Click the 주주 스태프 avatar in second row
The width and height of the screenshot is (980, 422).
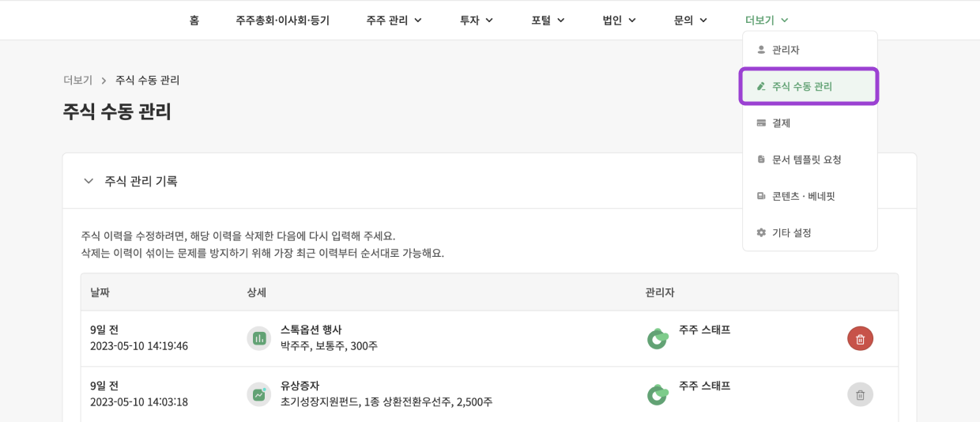658,394
